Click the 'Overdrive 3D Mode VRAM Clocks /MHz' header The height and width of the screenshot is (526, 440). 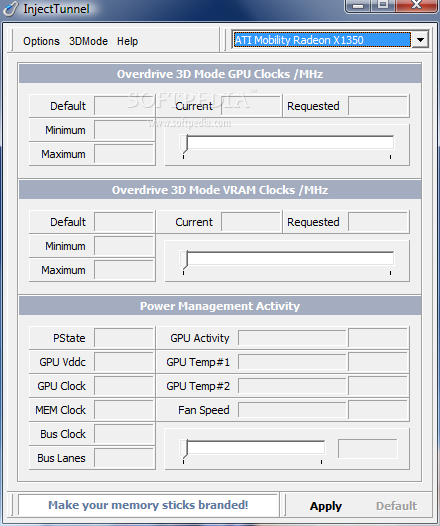pyautogui.click(x=220, y=190)
